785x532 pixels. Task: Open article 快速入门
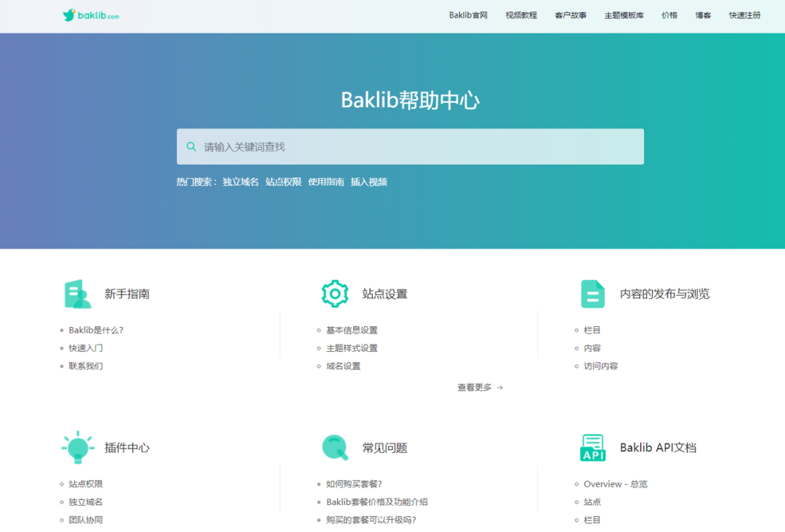pyautogui.click(x=86, y=348)
